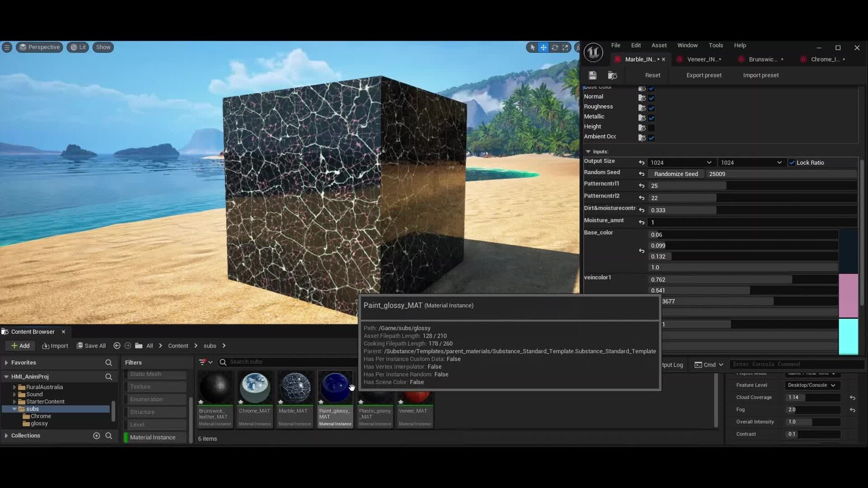Toggle the Metallic output checkbox
The image size is (868, 488).
coord(651,118)
